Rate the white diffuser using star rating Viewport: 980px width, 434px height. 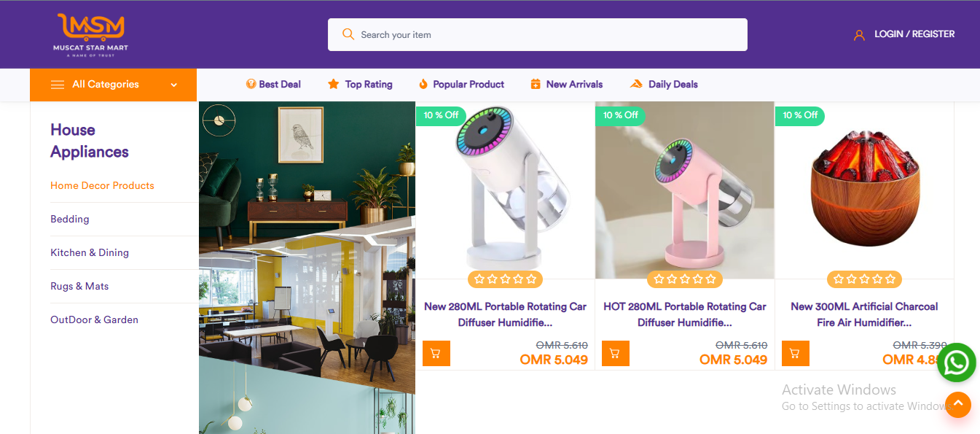click(505, 279)
